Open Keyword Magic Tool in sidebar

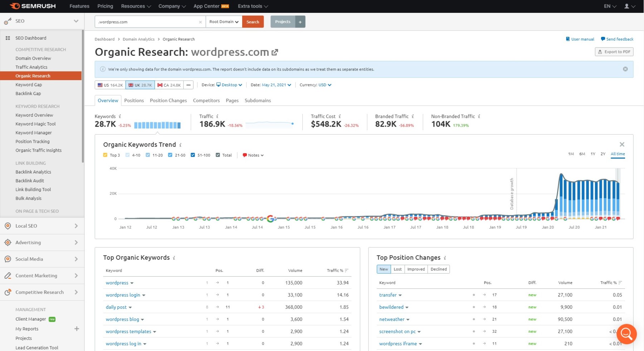click(35, 124)
